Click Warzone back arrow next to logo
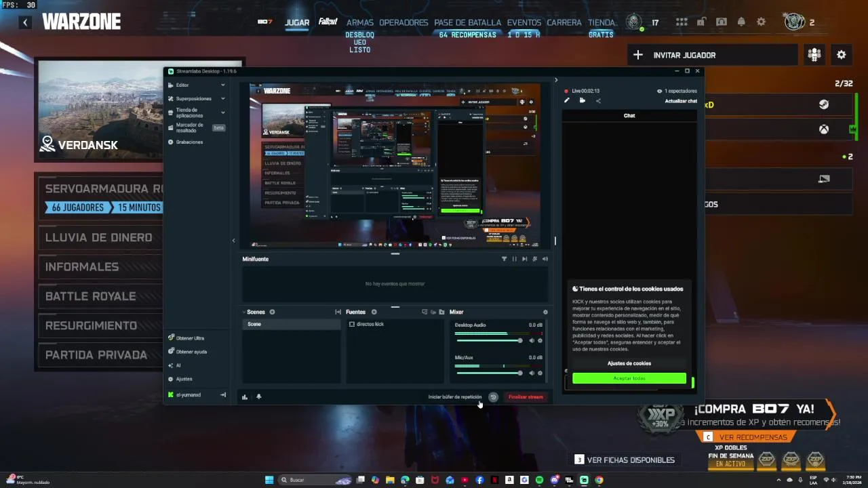The height and width of the screenshot is (488, 868). click(25, 22)
